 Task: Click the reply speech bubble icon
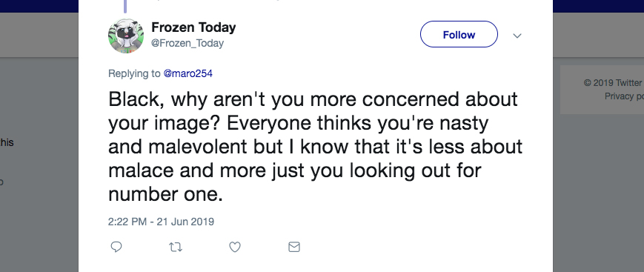pos(116,247)
